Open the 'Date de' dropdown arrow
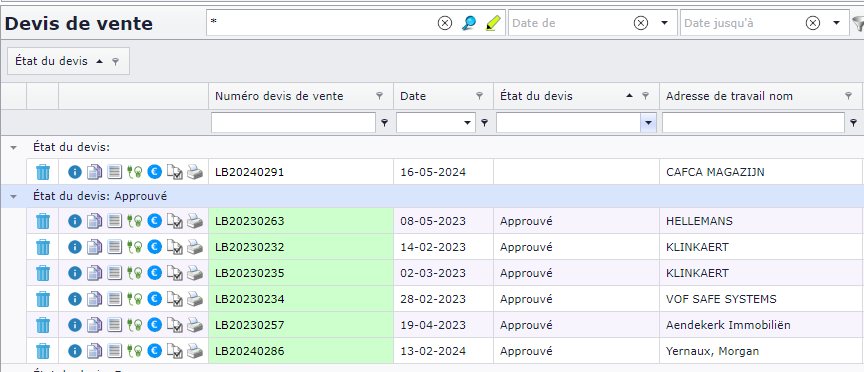 click(x=665, y=23)
